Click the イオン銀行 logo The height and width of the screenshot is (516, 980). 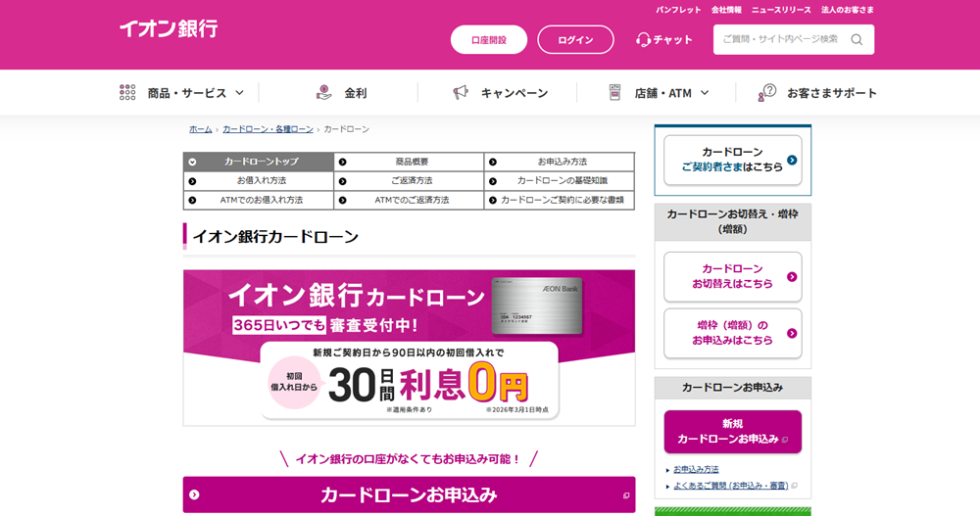coord(169,28)
